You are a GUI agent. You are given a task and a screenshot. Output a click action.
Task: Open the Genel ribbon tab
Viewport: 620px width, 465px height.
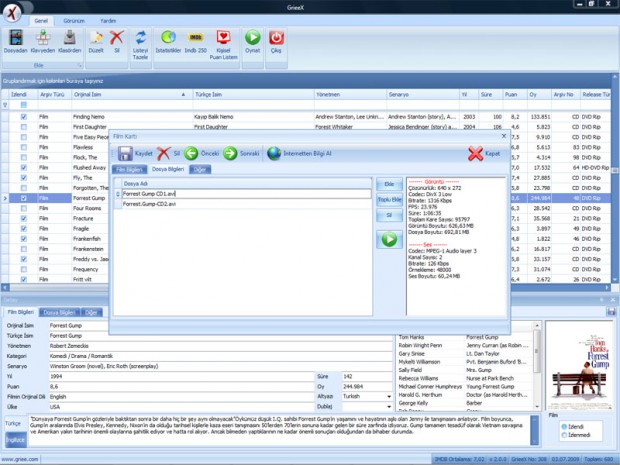tap(41, 21)
